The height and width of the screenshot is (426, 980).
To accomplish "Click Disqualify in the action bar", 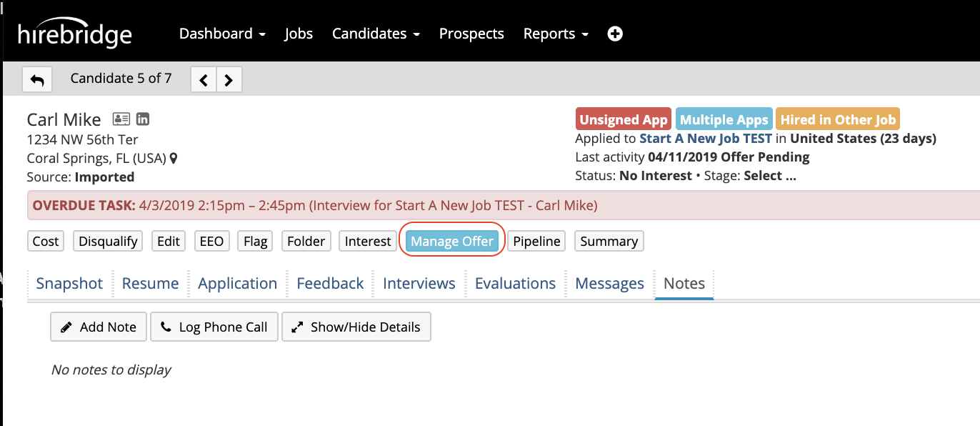I will click(107, 241).
